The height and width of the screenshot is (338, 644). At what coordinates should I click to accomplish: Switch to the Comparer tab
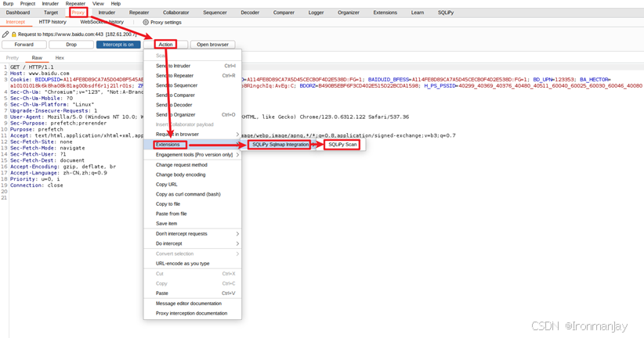284,13
